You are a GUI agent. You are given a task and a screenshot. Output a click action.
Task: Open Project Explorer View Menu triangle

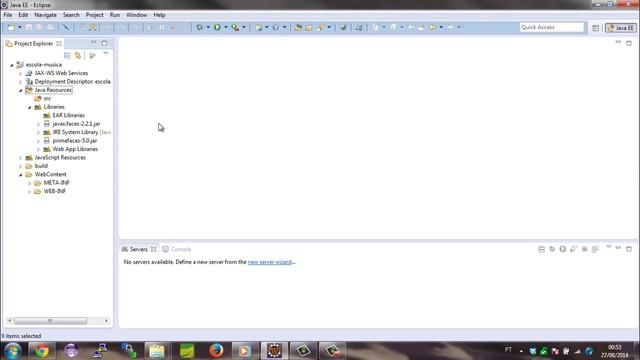pyautogui.click(x=106, y=54)
